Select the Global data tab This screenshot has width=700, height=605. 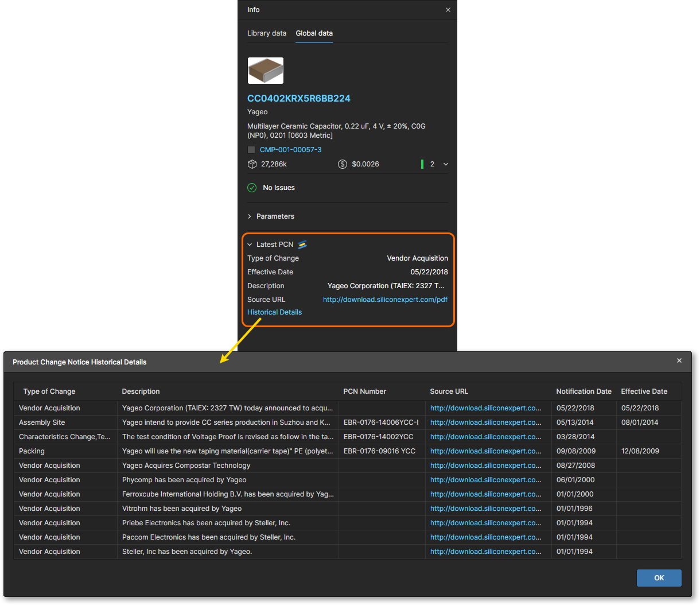[314, 33]
